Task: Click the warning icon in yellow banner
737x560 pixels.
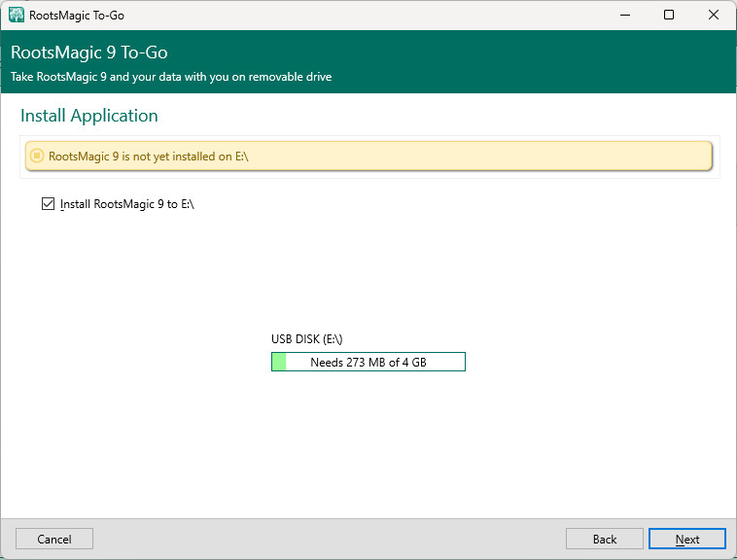Action: [37, 156]
